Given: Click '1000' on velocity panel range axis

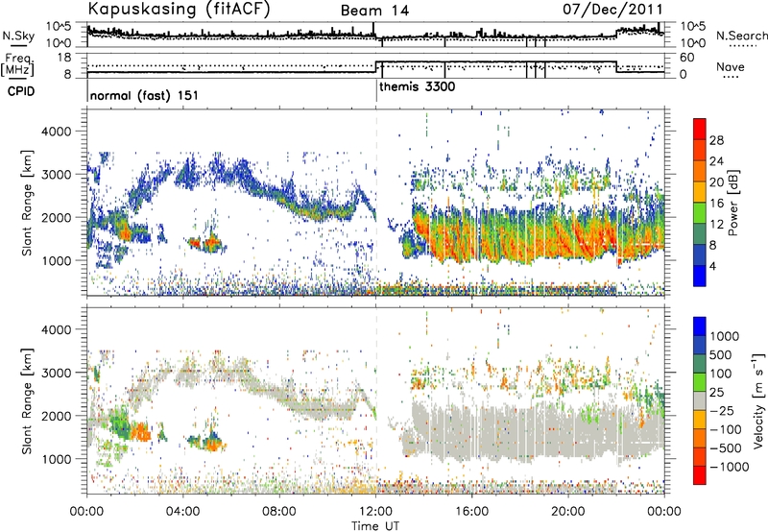Looking at the screenshot, I should click(x=56, y=459).
